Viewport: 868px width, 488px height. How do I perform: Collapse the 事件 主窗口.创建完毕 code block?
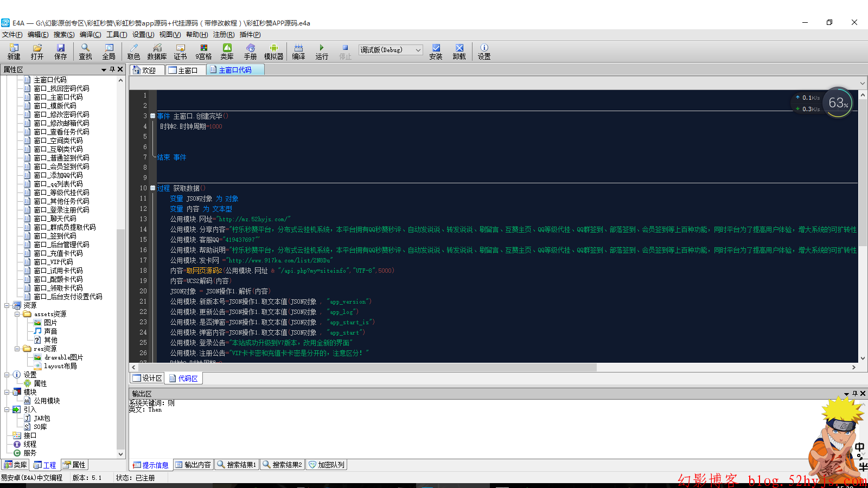[x=152, y=116]
